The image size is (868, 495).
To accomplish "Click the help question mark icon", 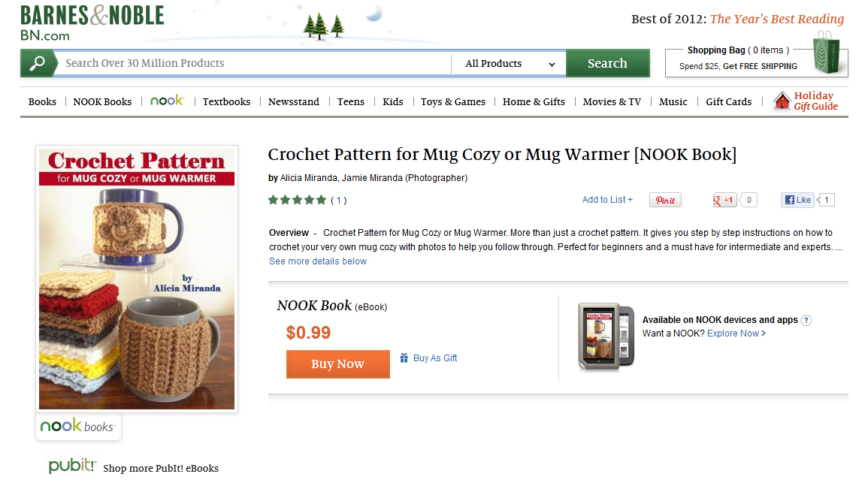I will pos(806,320).
